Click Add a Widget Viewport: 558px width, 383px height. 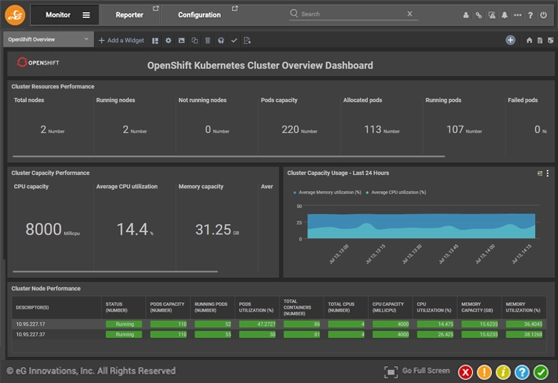121,41
